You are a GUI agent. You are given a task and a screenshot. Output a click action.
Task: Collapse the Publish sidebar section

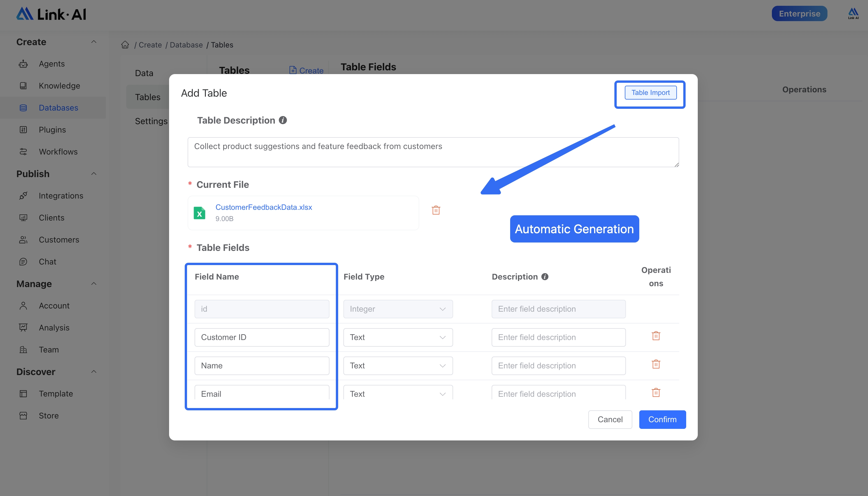click(94, 174)
